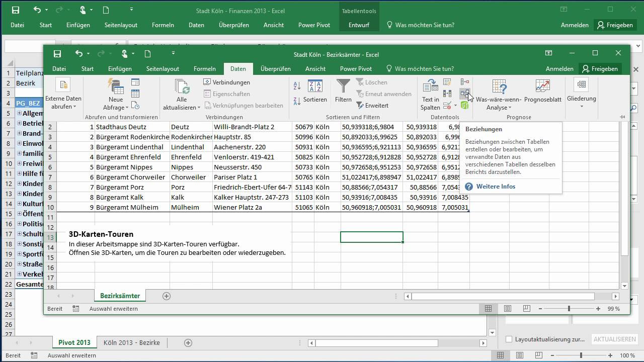Expand the Einwoh... pivot row
The image size is (644, 362).
[x=20, y=143]
